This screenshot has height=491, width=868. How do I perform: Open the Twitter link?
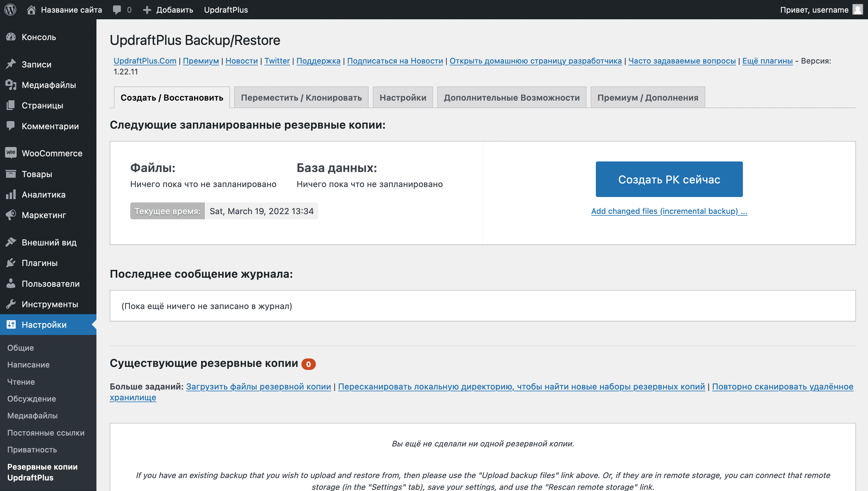(277, 61)
